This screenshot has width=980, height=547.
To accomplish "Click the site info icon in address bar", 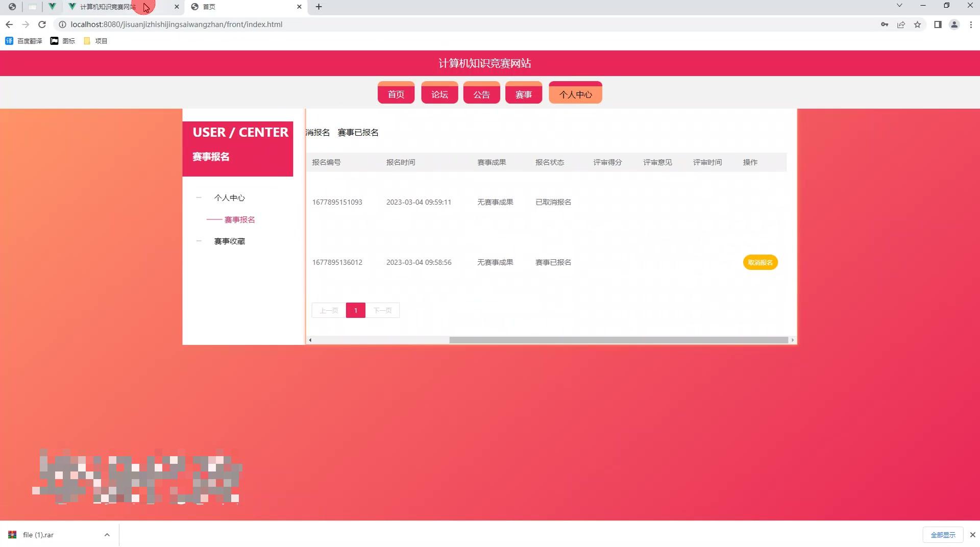I will (62, 24).
